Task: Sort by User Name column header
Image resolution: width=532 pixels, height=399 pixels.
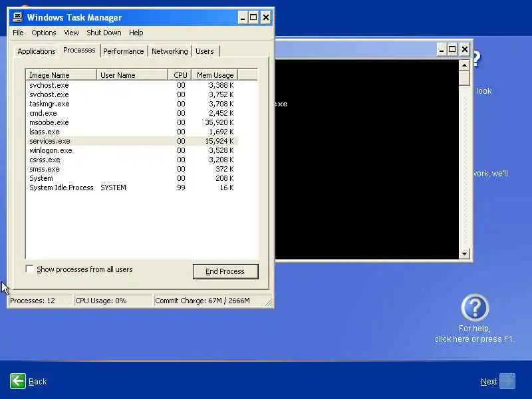Action: [132, 75]
